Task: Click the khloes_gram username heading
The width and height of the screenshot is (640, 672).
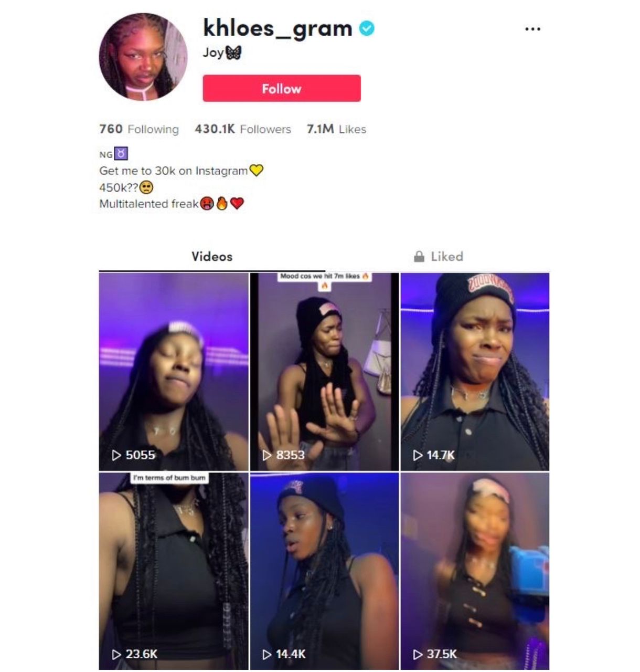Action: click(278, 28)
